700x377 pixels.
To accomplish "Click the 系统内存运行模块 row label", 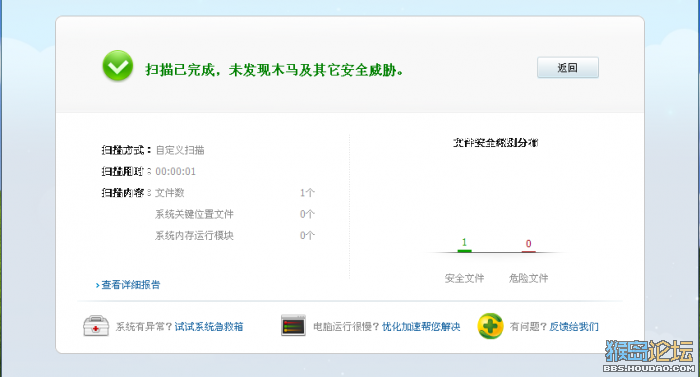I will [x=194, y=236].
